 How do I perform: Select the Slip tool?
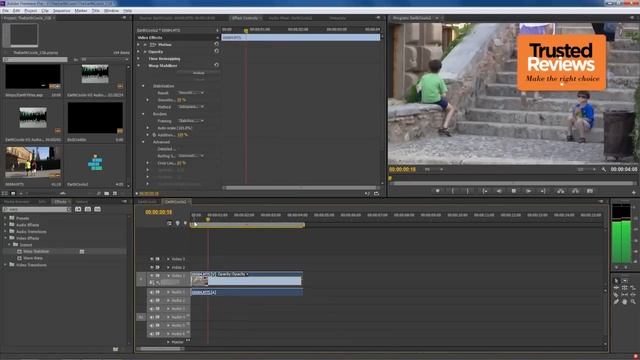coord(625,295)
